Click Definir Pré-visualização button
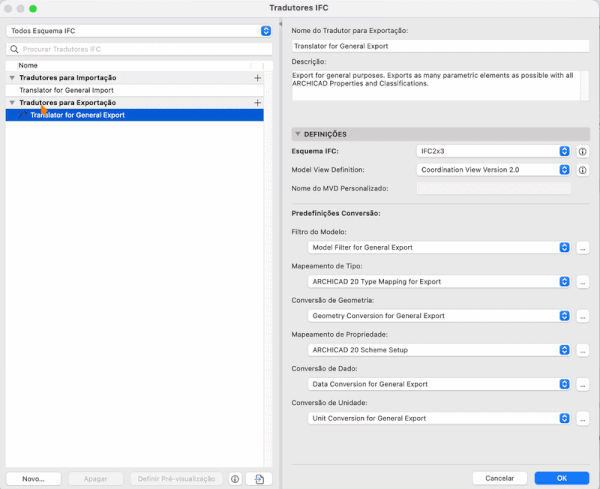Image resolution: width=600 pixels, height=489 pixels. pyautogui.click(x=176, y=479)
